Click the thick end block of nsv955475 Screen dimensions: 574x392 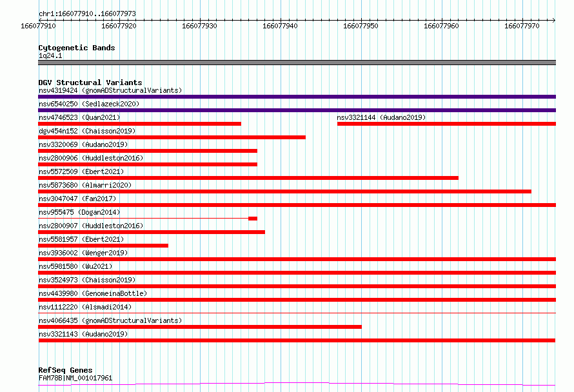(253, 219)
